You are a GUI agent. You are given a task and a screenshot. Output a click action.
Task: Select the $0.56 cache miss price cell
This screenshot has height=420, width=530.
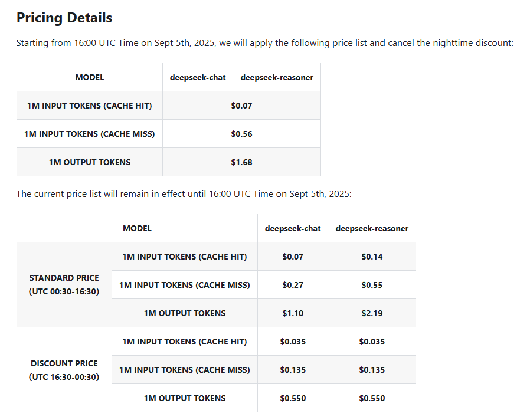[241, 134]
